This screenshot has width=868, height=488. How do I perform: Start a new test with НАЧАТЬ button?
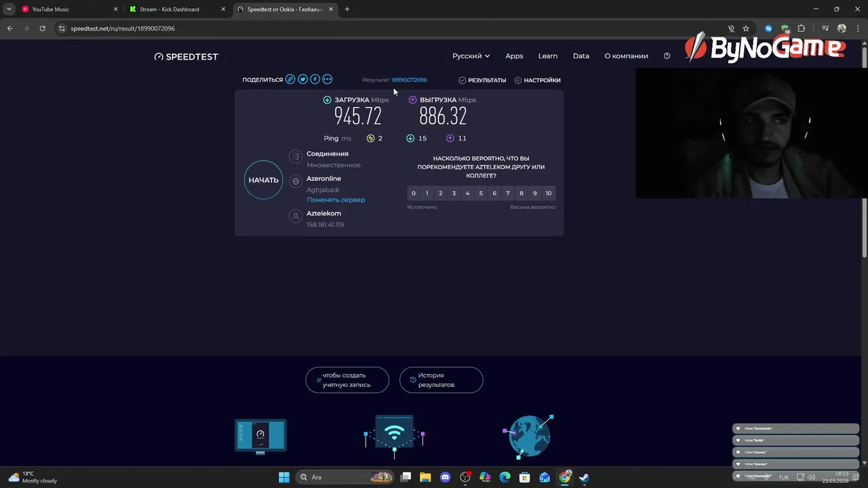click(263, 180)
